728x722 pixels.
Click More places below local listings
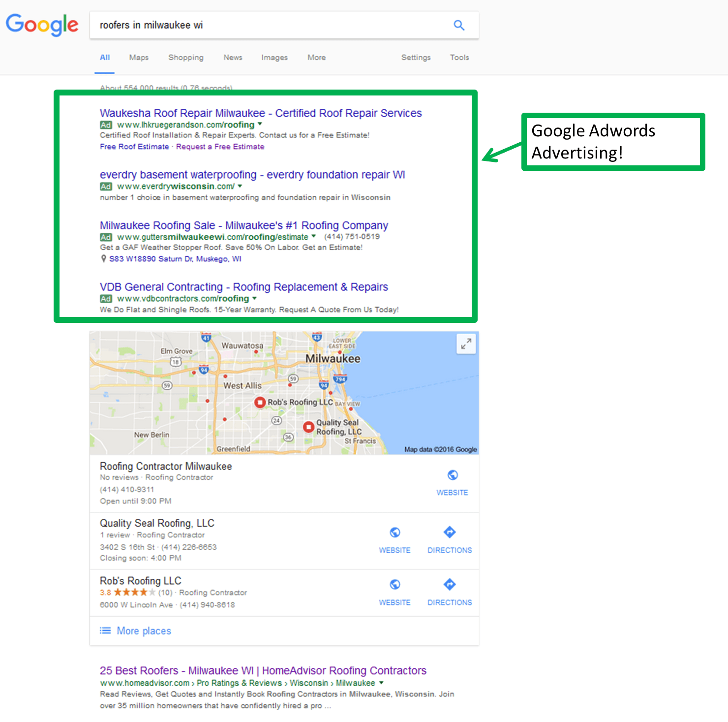[x=143, y=631]
